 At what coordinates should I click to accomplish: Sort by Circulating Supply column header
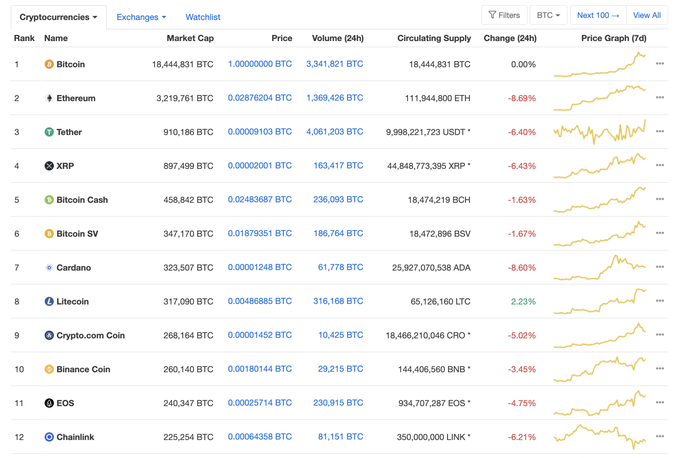click(434, 38)
